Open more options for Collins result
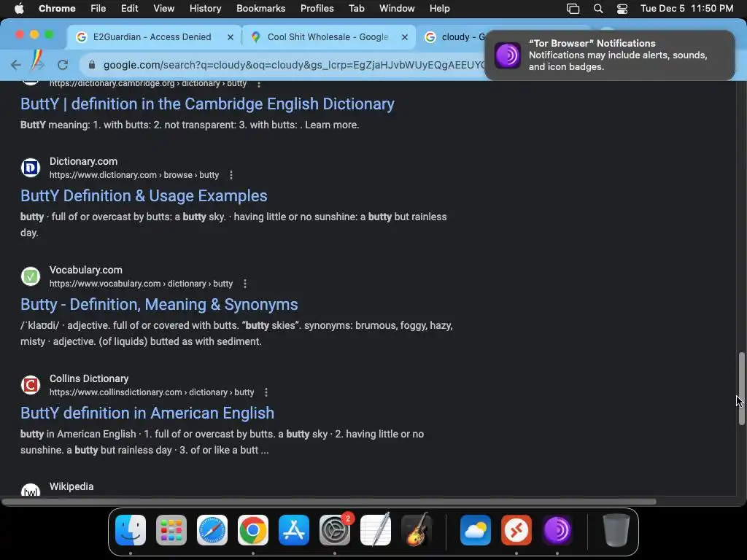 [266, 392]
